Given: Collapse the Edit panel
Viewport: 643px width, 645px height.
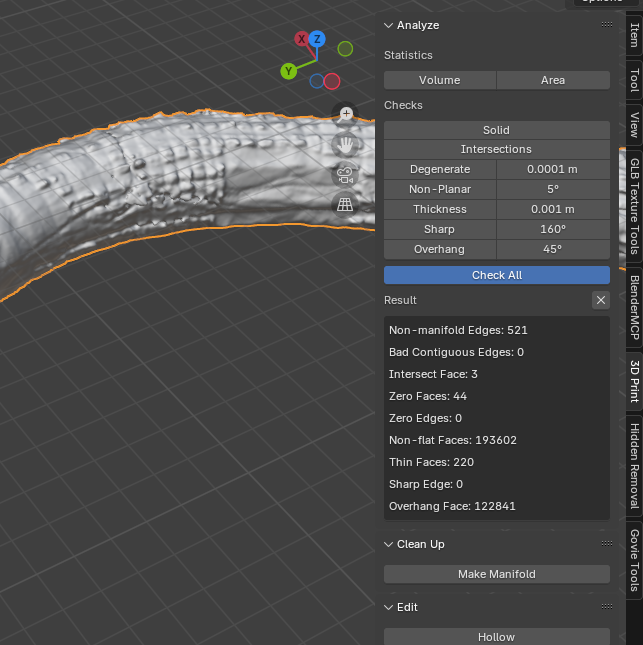Looking at the screenshot, I should pos(388,608).
